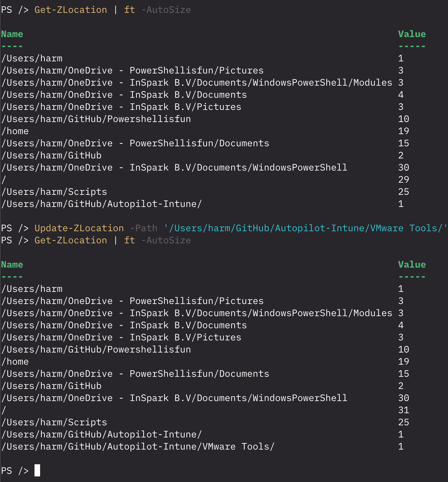The image size is (448, 482).
Task: Click the last row ending in VMware Tools/
Action: click(x=138, y=446)
